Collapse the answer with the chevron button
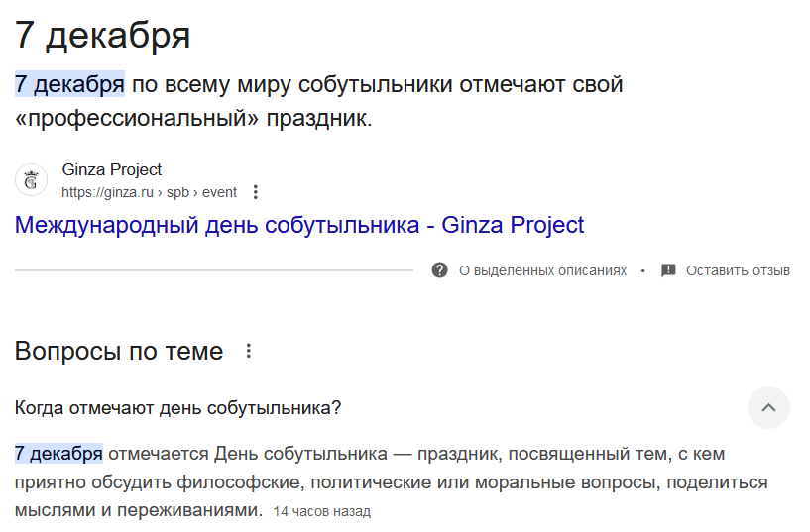The height and width of the screenshot is (532, 810). [x=768, y=407]
